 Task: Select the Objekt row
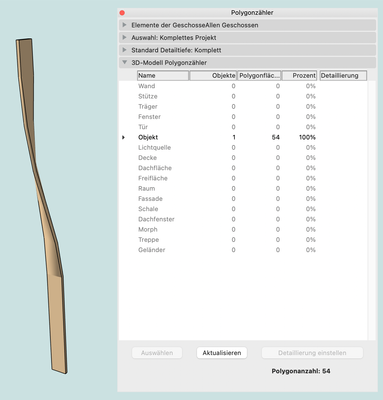pyautogui.click(x=243, y=137)
